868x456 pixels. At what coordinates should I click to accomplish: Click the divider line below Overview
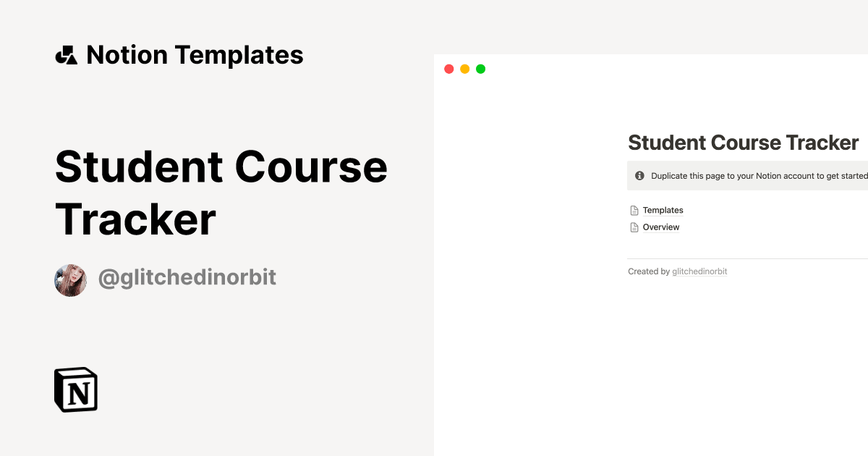pos(747,258)
